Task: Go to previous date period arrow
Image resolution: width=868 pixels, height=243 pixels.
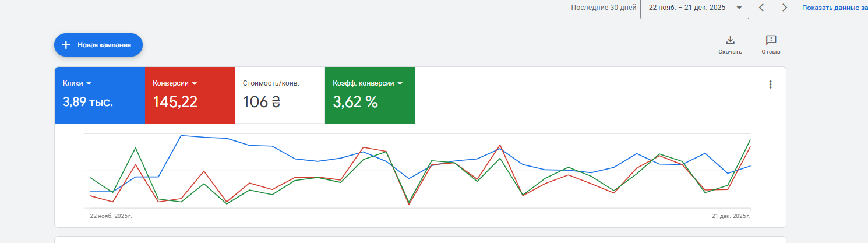Action: point(761,8)
